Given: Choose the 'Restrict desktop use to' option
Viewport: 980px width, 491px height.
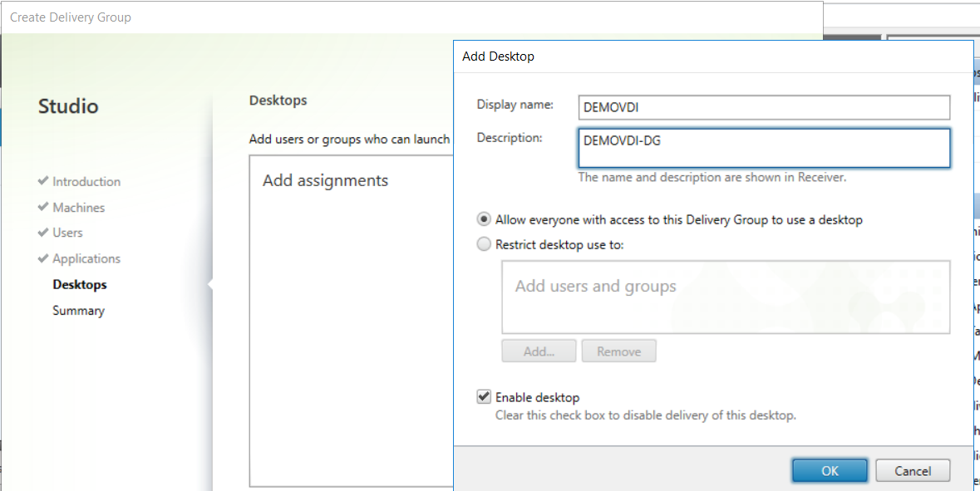Looking at the screenshot, I should [484, 245].
